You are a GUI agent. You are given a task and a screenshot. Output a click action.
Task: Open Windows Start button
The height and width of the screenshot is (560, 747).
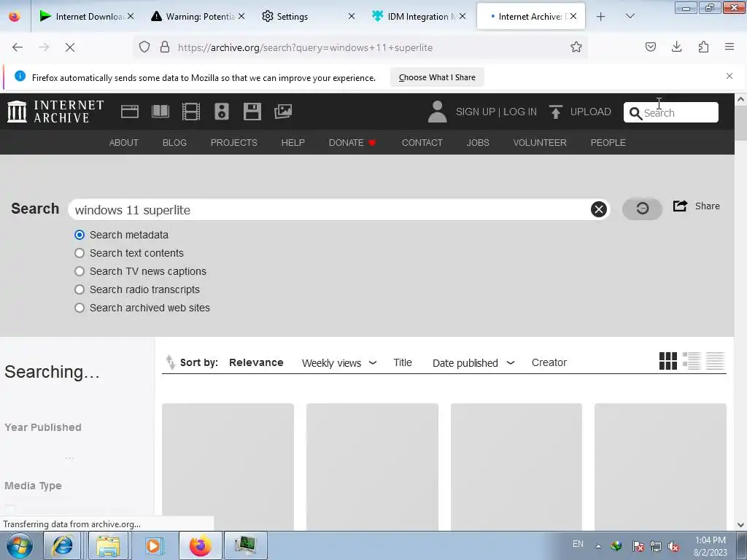[19, 545]
